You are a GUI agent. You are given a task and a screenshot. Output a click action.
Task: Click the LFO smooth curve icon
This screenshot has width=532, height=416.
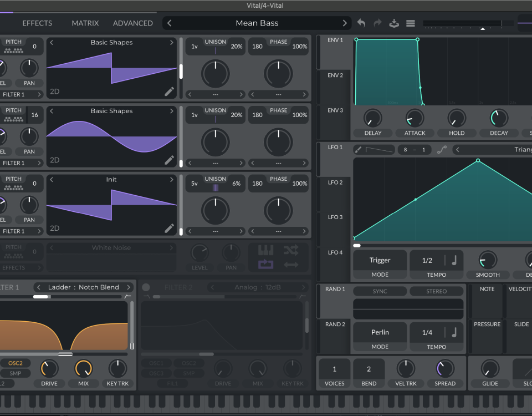click(x=442, y=150)
